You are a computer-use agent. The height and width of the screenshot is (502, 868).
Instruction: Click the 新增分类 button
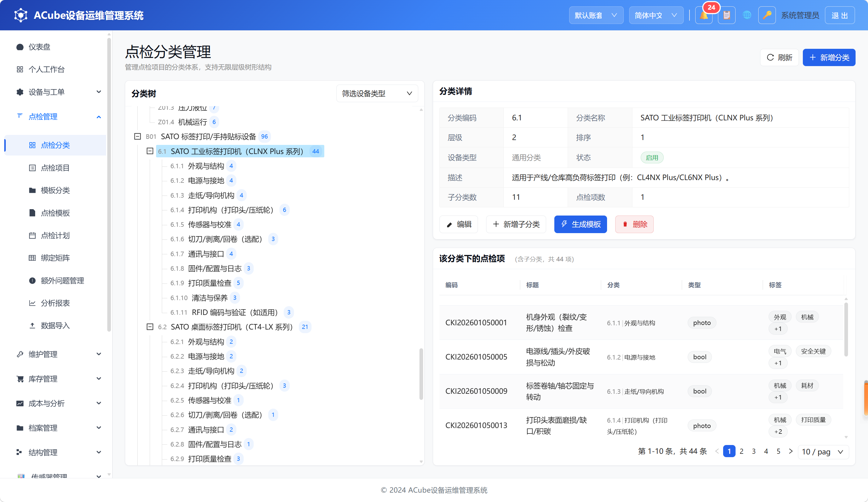pyautogui.click(x=829, y=58)
